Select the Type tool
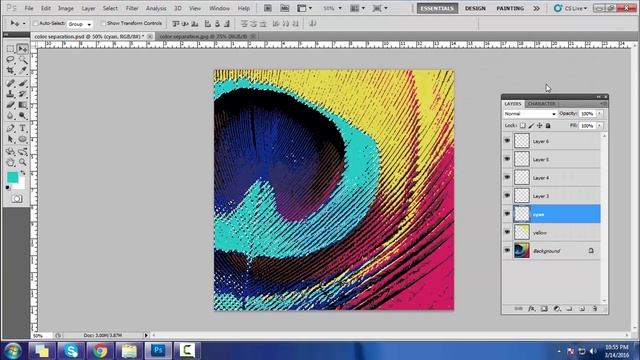The height and width of the screenshot is (360, 640). (x=22, y=129)
